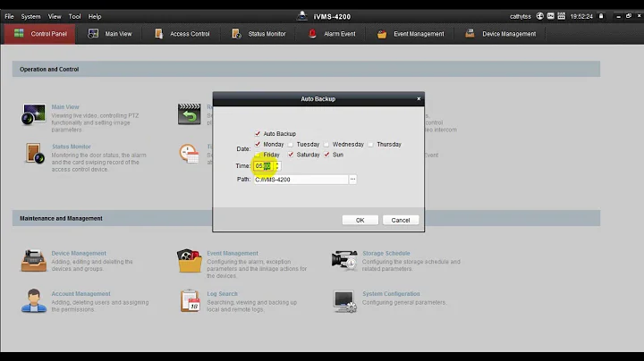Image resolution: width=644 pixels, height=361 pixels.
Task: Open the Account Management user icon
Action: click(34, 301)
